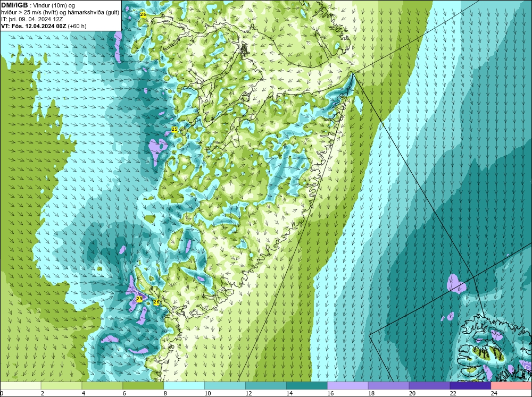
Task: Click the legend scale label '6'
Action: tap(124, 394)
